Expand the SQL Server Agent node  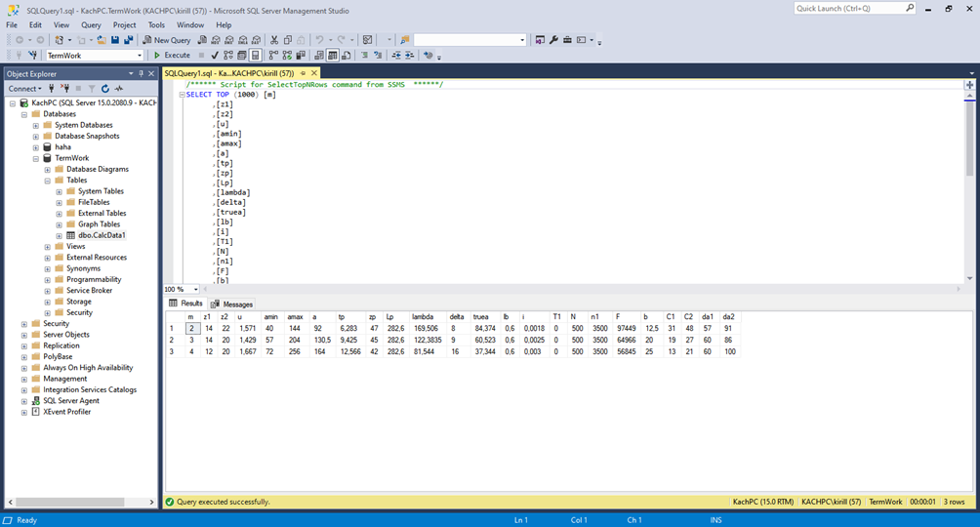[x=23, y=401]
